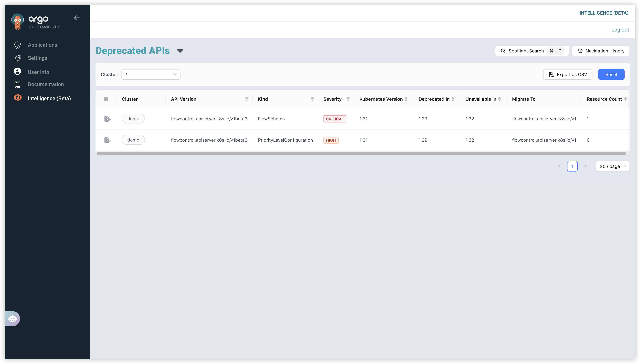Sort by Deprecated In column

453,99
